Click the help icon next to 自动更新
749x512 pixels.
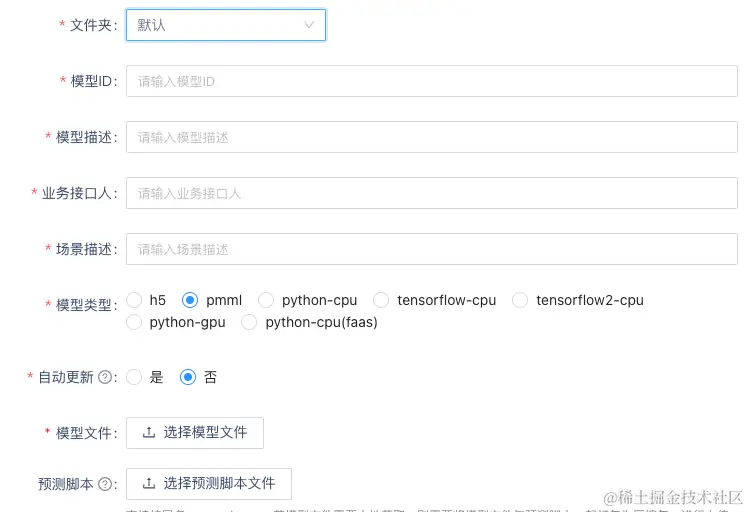pyautogui.click(x=105, y=377)
